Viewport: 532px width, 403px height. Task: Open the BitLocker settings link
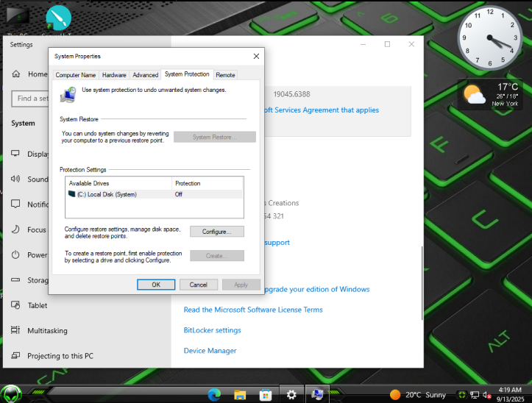click(x=213, y=330)
